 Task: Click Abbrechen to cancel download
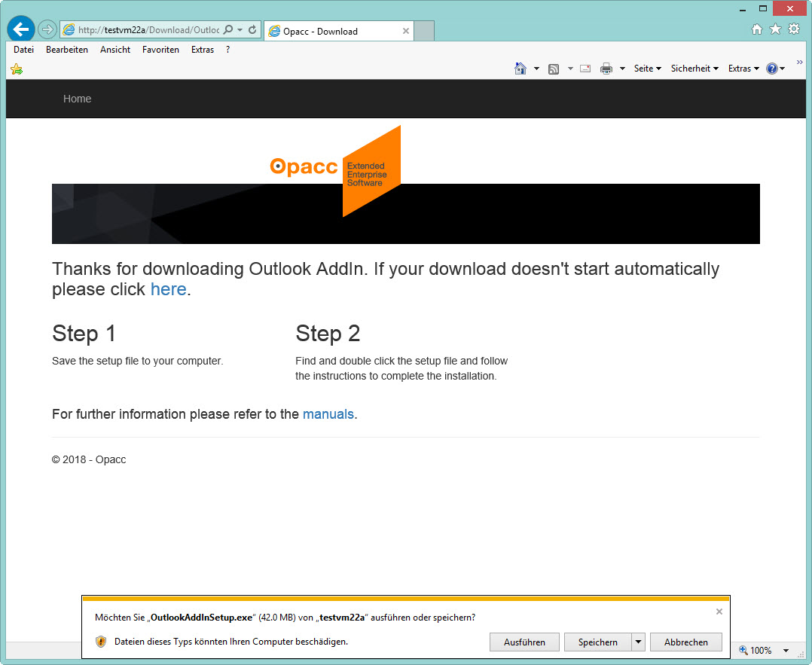point(686,642)
